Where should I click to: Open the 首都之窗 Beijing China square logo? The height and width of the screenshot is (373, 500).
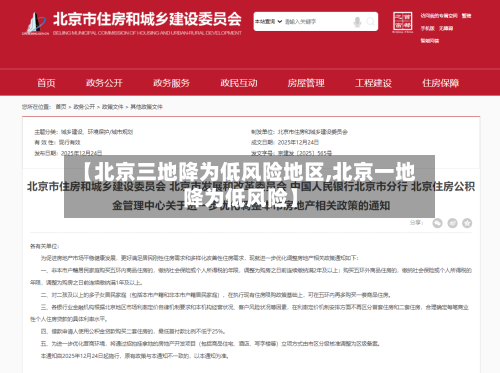403,22
